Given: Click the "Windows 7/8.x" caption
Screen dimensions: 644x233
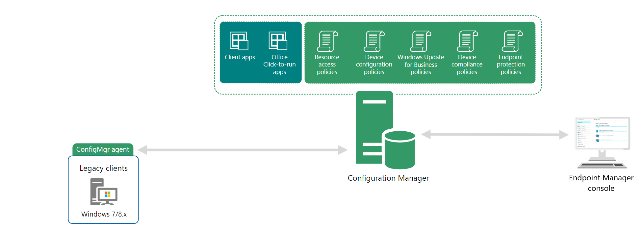Looking at the screenshot, I should click(104, 214).
